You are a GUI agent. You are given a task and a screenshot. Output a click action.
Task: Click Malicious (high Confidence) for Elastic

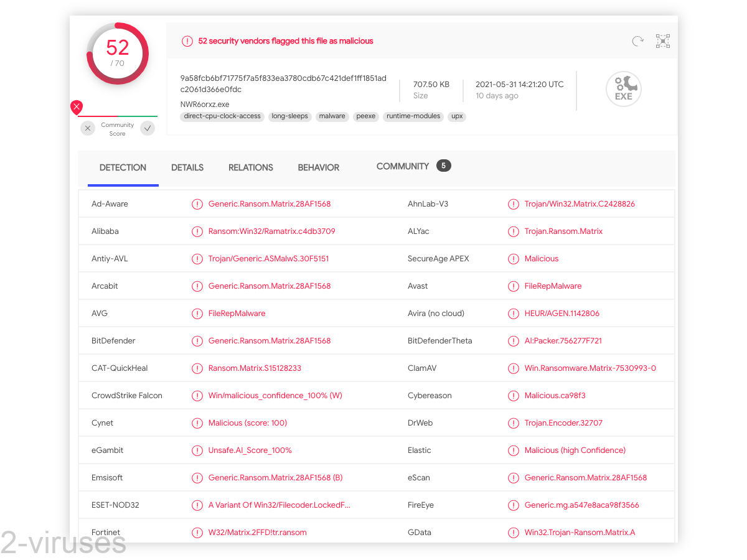click(575, 450)
